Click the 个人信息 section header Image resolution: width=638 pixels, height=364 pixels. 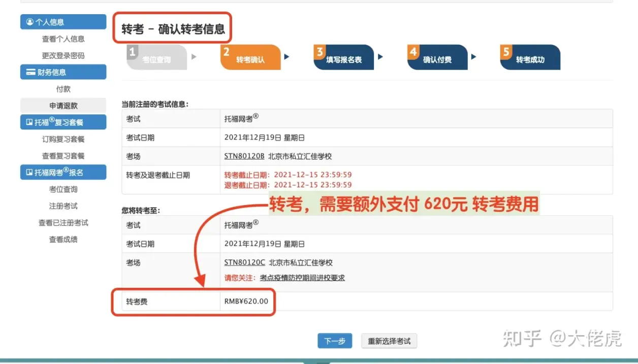coord(63,22)
